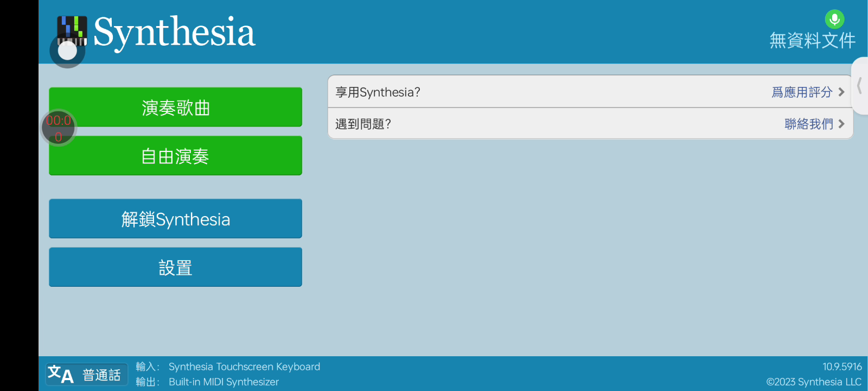Tap the 無資料文件 text at top right
Viewport: 868px width, 391px height.
(x=812, y=40)
